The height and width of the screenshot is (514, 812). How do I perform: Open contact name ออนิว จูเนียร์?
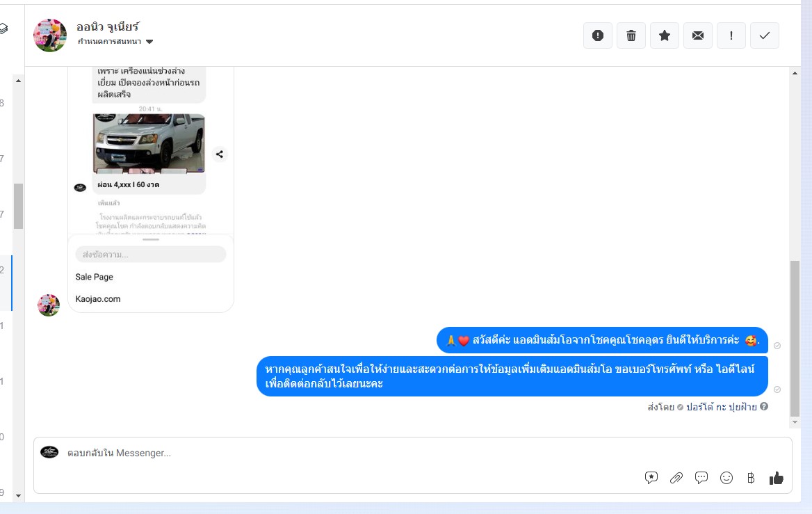click(108, 26)
